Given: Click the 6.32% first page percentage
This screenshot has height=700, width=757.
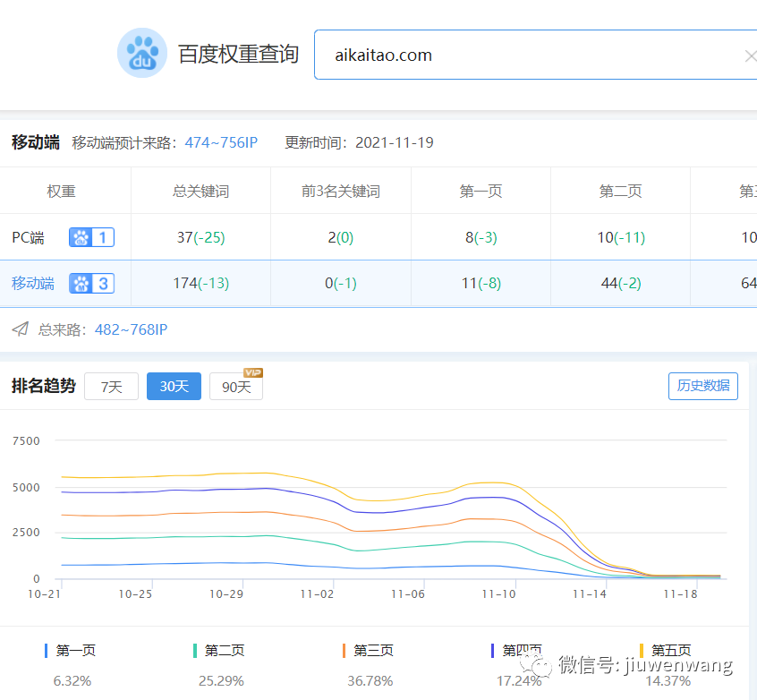Looking at the screenshot, I should pyautogui.click(x=72, y=680).
